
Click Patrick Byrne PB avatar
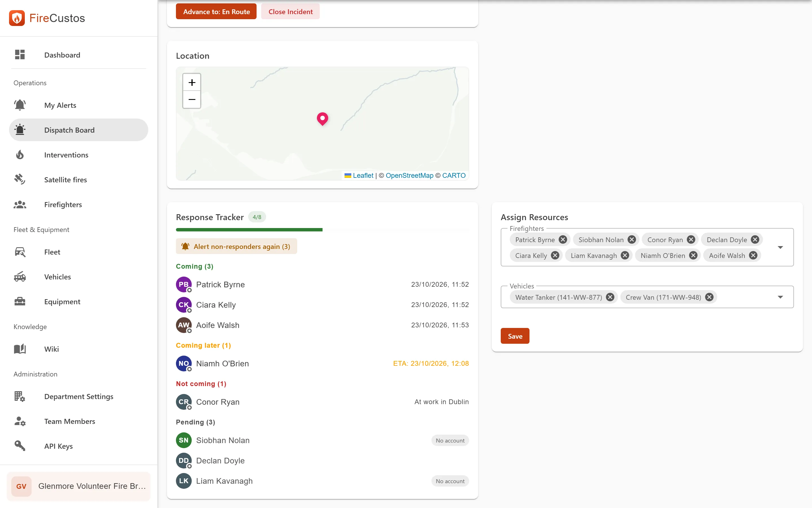184,284
